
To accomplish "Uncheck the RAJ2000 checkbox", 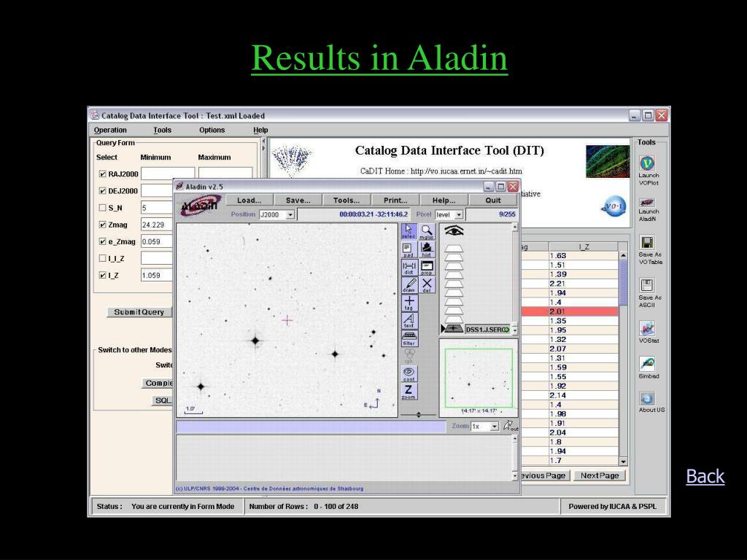I will coord(102,174).
